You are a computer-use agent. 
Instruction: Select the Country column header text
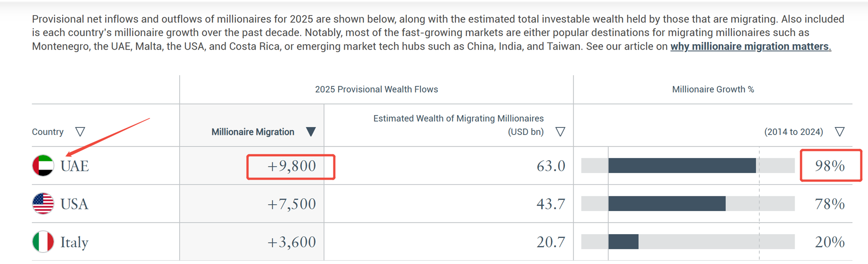coord(48,132)
